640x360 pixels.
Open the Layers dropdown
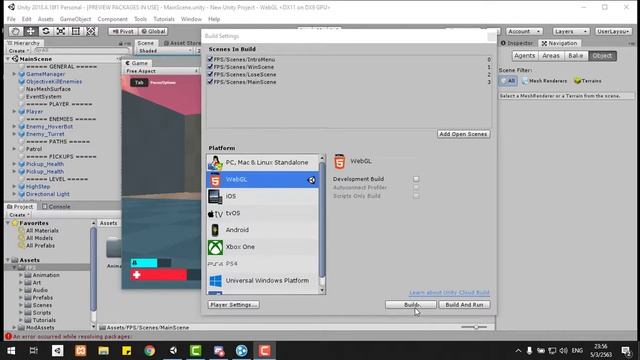(571, 31)
